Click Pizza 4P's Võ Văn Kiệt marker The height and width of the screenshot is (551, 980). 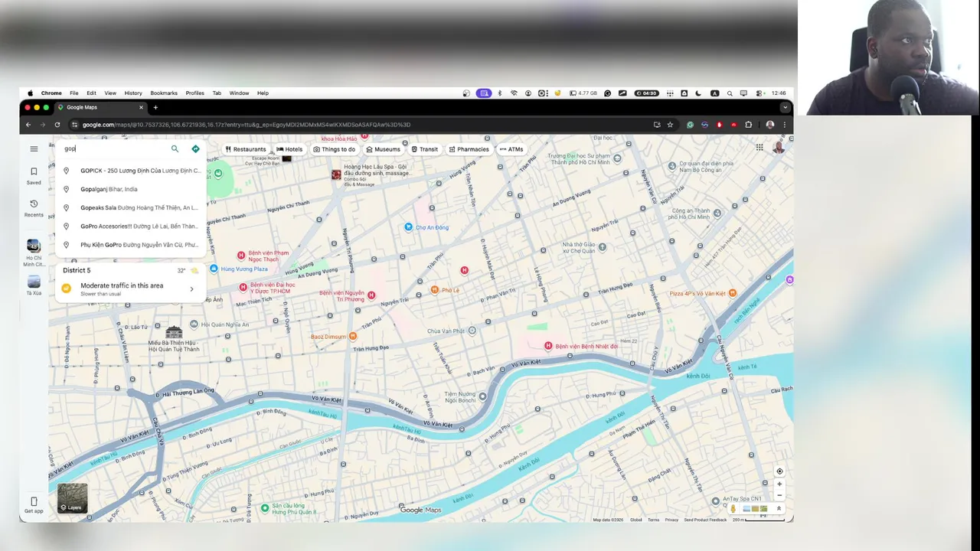732,293
